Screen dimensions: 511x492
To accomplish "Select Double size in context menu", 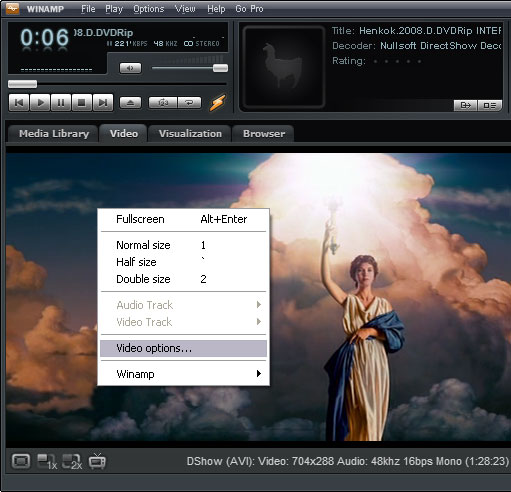I will (183, 279).
